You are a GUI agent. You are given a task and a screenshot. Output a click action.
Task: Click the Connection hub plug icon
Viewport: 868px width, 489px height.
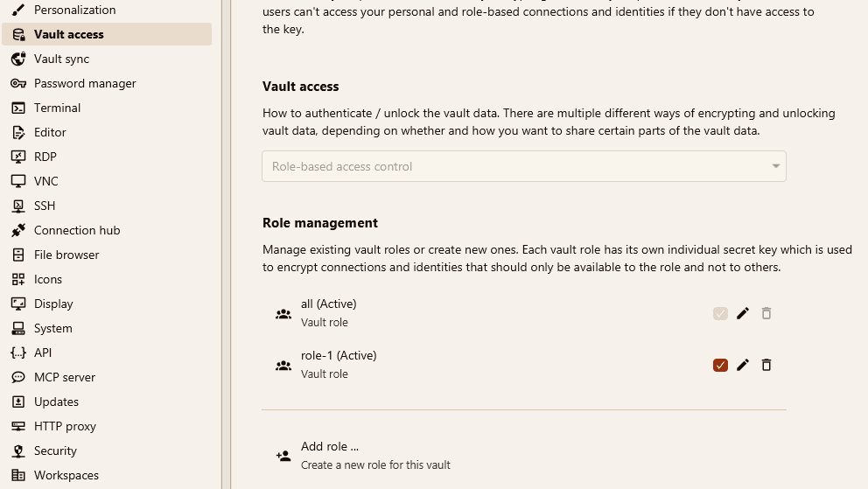pos(18,230)
